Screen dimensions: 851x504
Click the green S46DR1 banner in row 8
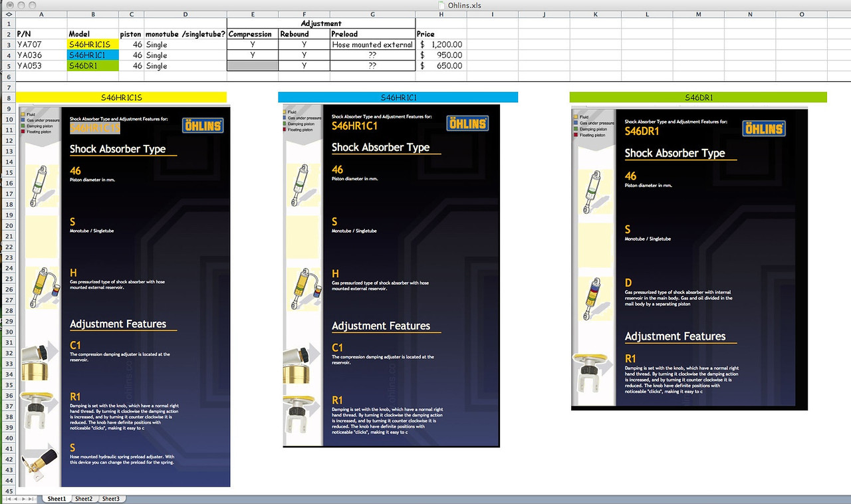pos(699,97)
